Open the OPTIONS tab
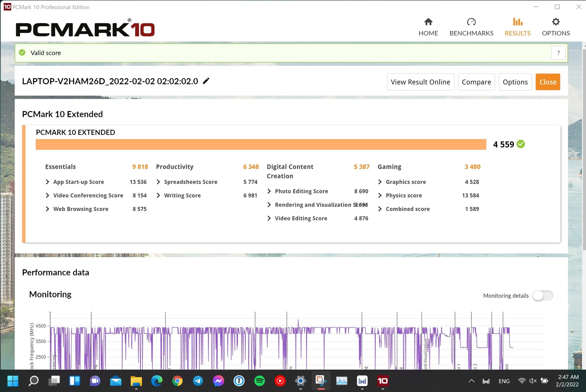The image size is (586, 392). (556, 27)
